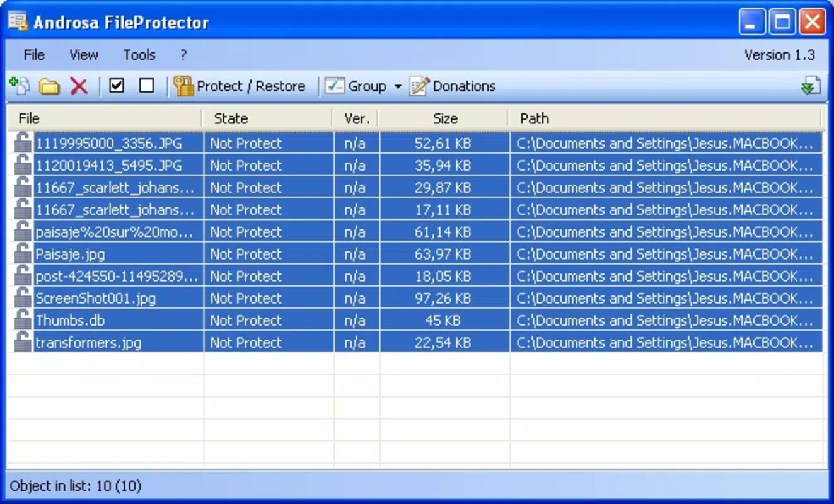Viewport: 834px width, 504px height.
Task: Select file name transformers.jpg
Action: 88,343
